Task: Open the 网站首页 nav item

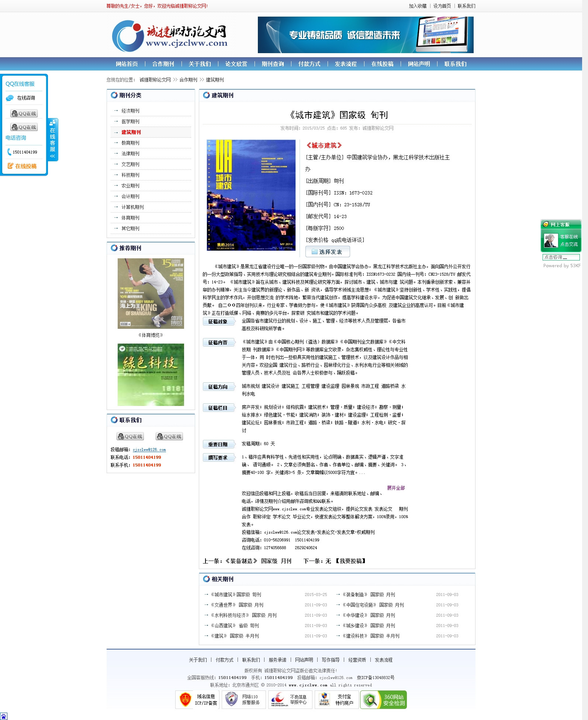Action: click(x=127, y=64)
